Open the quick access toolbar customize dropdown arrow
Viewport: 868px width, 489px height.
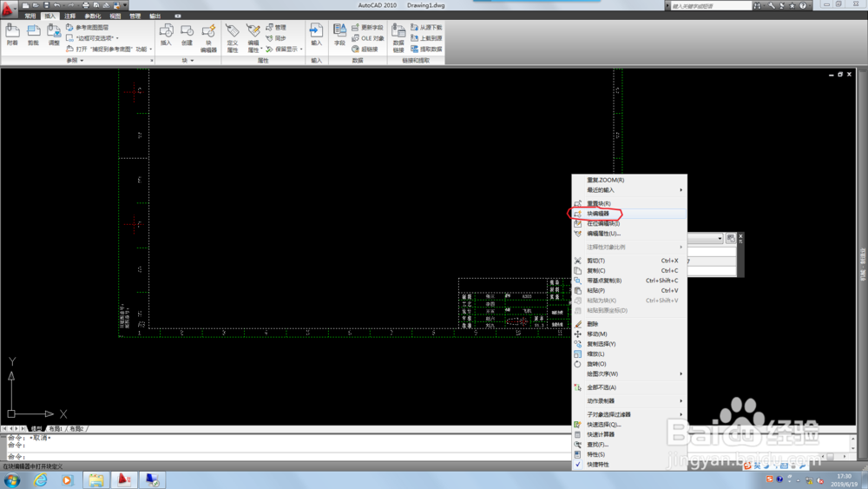click(x=125, y=5)
